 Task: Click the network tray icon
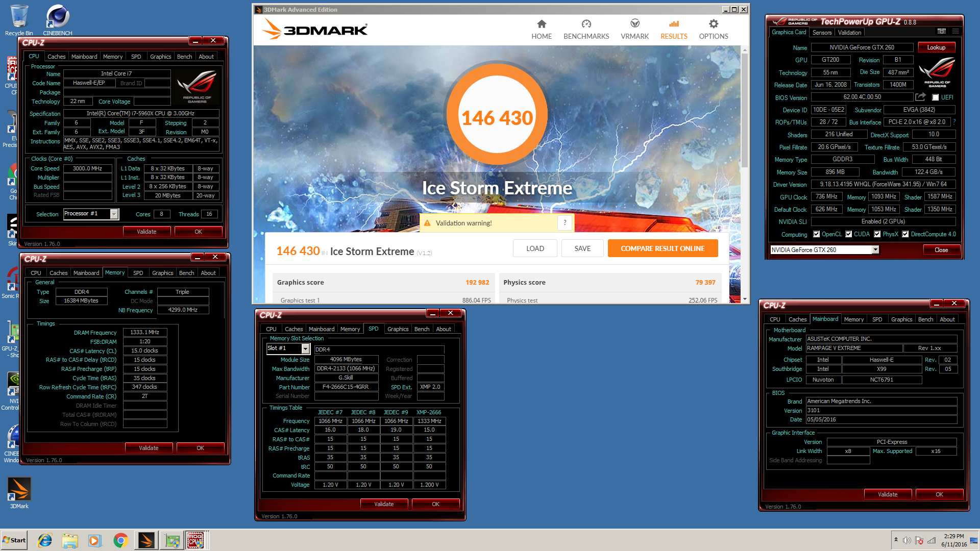932,540
